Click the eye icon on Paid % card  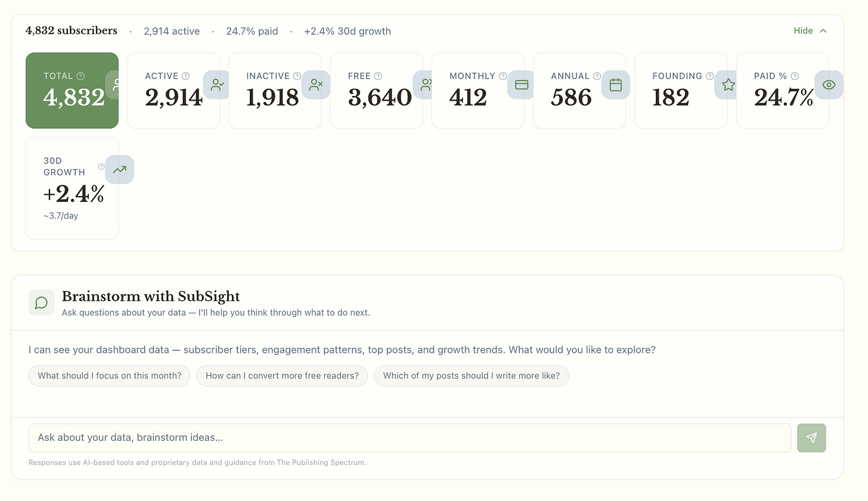829,85
